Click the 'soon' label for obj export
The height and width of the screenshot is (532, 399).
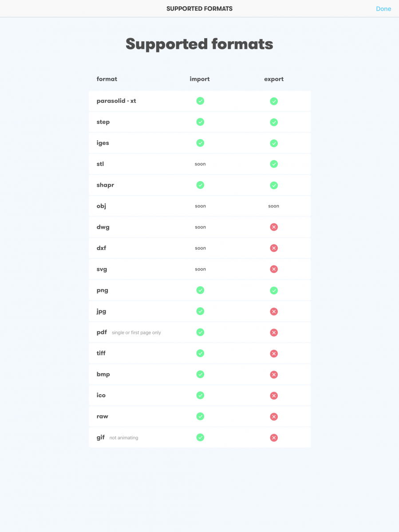click(274, 206)
